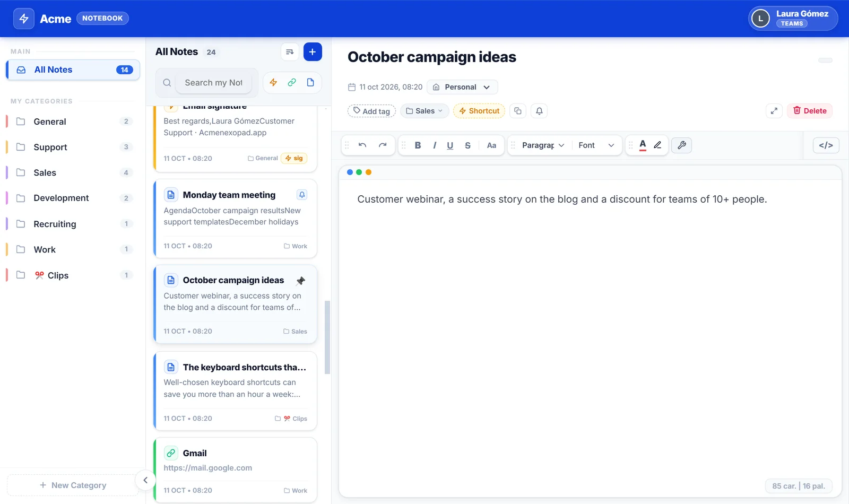This screenshot has height=504, width=849.
Task: Expand the note to fullscreen
Action: tap(774, 111)
